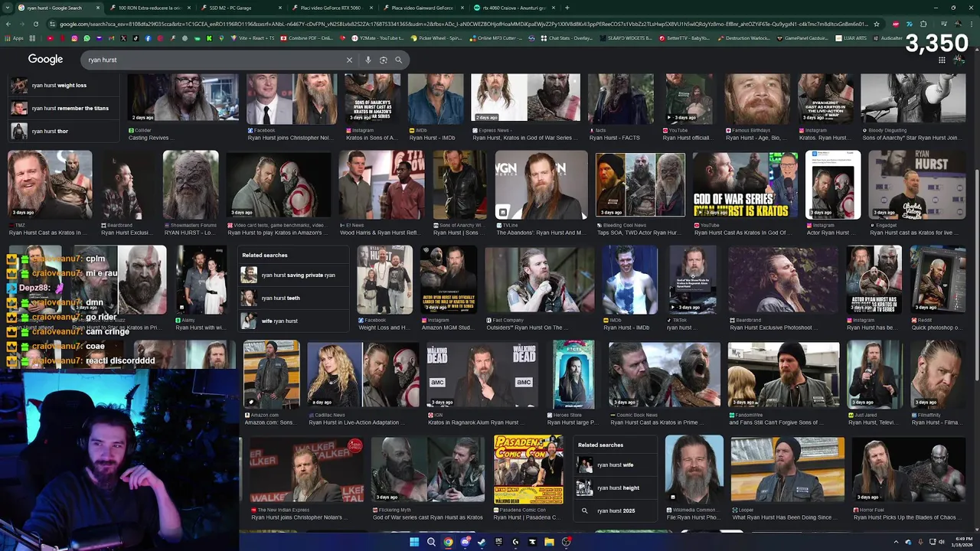Open Google Lens image search

[x=384, y=60]
